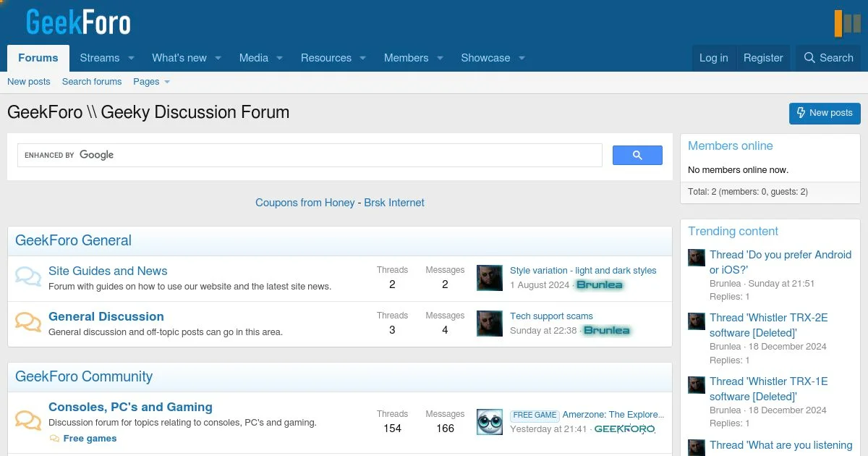
Task: Open the Site Guides and News forum
Action: point(108,271)
